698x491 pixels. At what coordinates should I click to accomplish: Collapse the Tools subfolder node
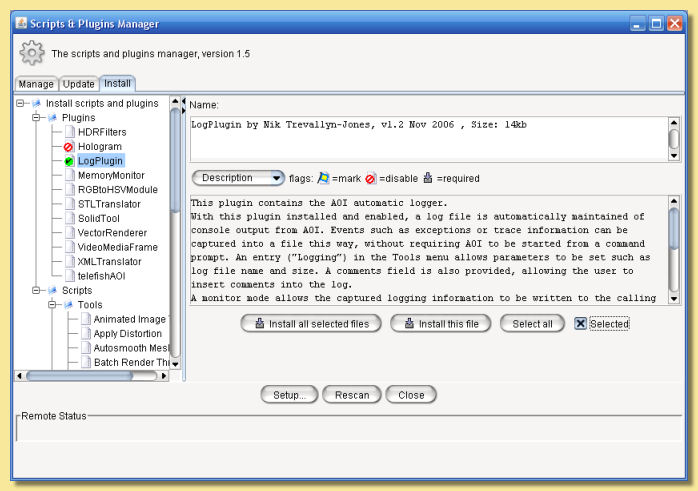point(53,305)
